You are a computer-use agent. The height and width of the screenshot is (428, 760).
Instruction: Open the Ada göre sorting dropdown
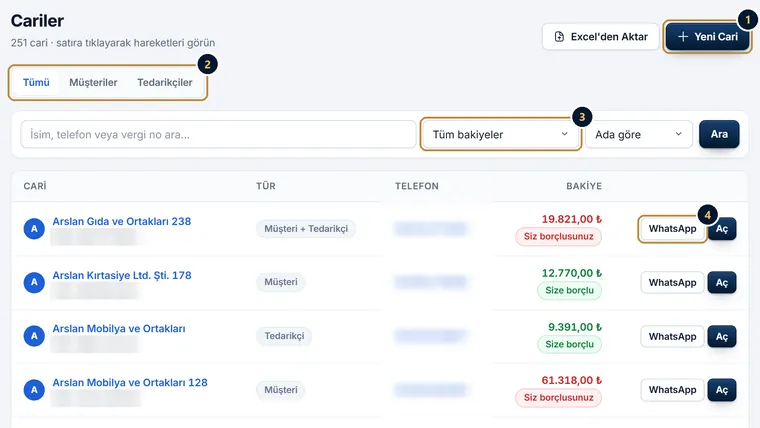639,134
